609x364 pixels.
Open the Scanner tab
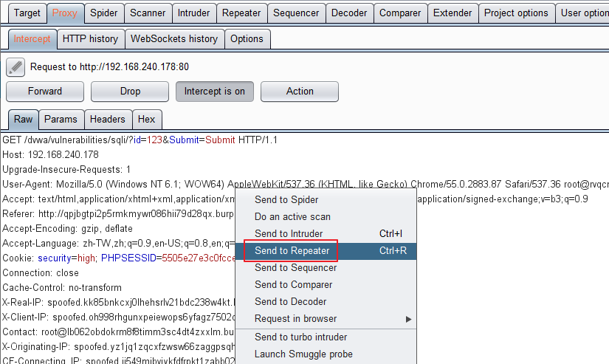[x=148, y=13]
